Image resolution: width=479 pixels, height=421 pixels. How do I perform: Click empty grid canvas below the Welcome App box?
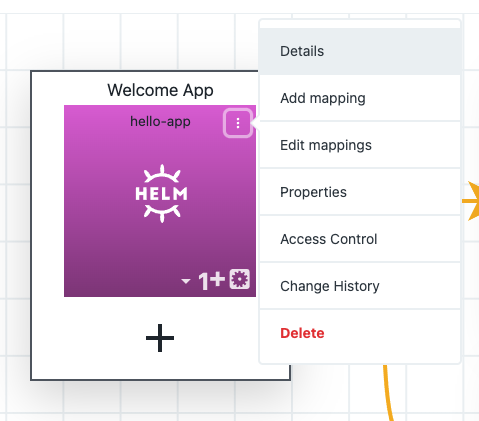coord(160,400)
